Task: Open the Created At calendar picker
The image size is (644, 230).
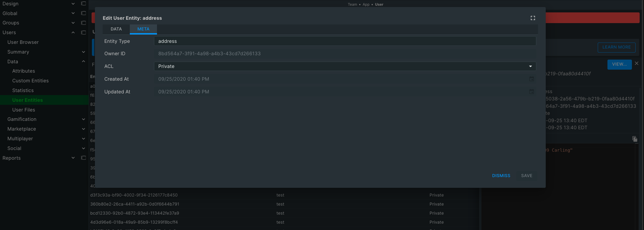Action: tap(531, 79)
